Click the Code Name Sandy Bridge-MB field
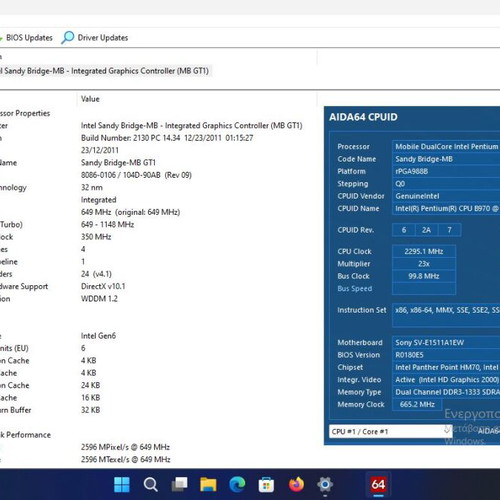Viewport: 500px width, 500px height. pyautogui.click(x=446, y=159)
